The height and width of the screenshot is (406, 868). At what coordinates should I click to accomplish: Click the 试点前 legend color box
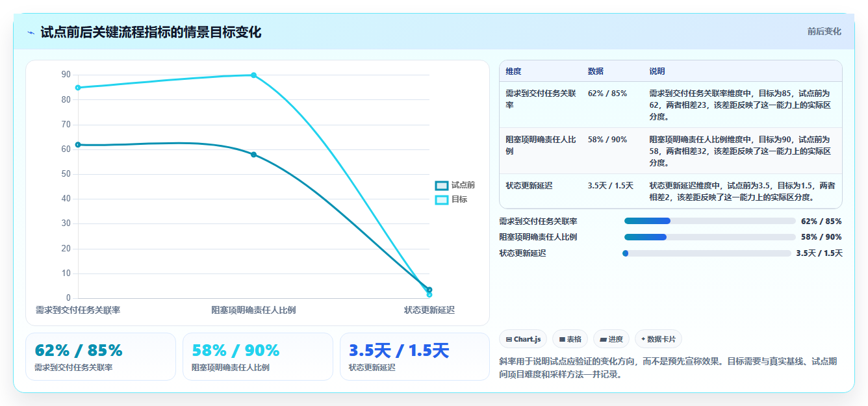[442, 186]
